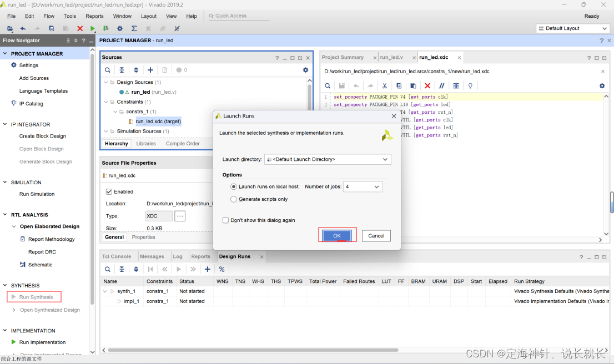Image resolution: width=614 pixels, height=364 pixels.
Task: Click the column selection icon in editor toolbar
Action: pyautogui.click(x=456, y=85)
